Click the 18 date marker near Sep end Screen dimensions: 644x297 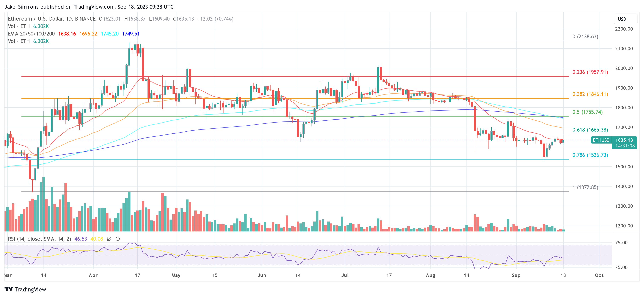[x=563, y=276]
